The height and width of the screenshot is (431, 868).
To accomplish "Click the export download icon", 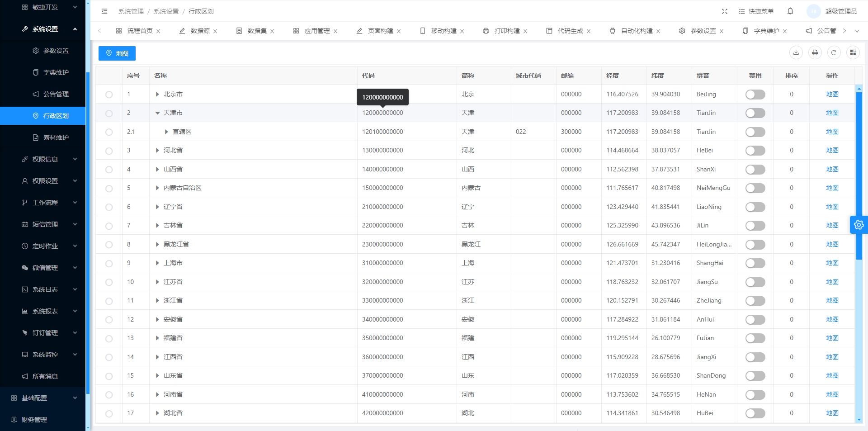I will coord(796,53).
